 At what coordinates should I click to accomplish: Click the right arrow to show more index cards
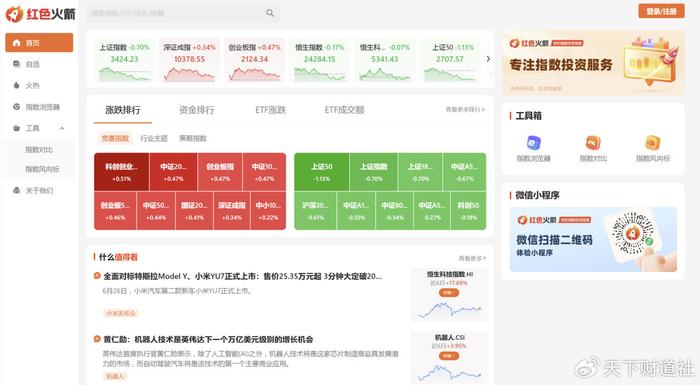click(488, 59)
